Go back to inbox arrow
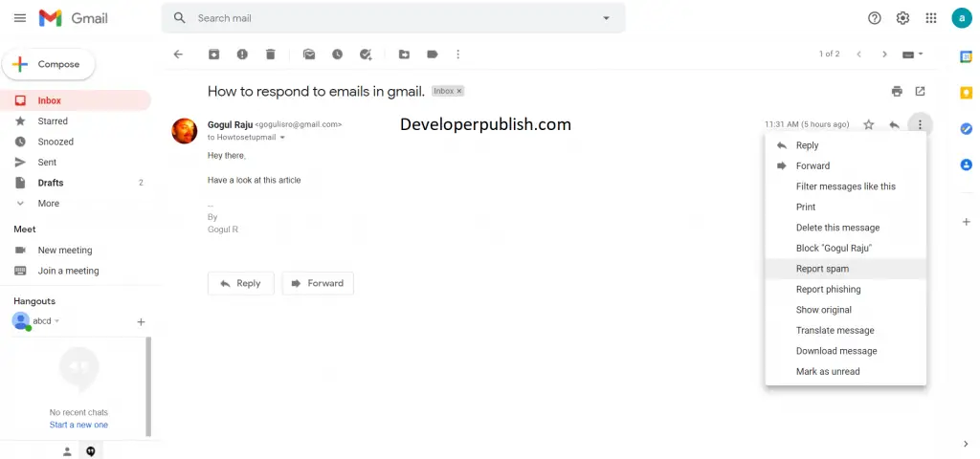The height and width of the screenshot is (459, 980). point(178,55)
